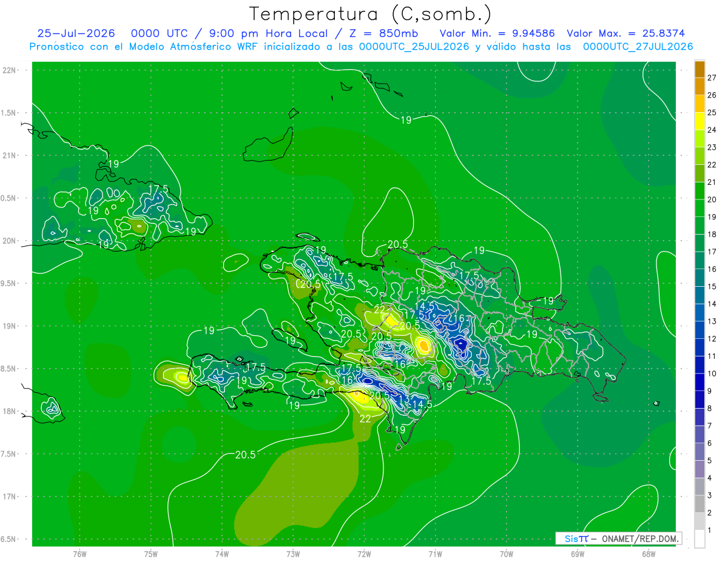728x562 pixels.
Task: Click the init time "0000UTC_25JUL2026"
Action: (414, 47)
